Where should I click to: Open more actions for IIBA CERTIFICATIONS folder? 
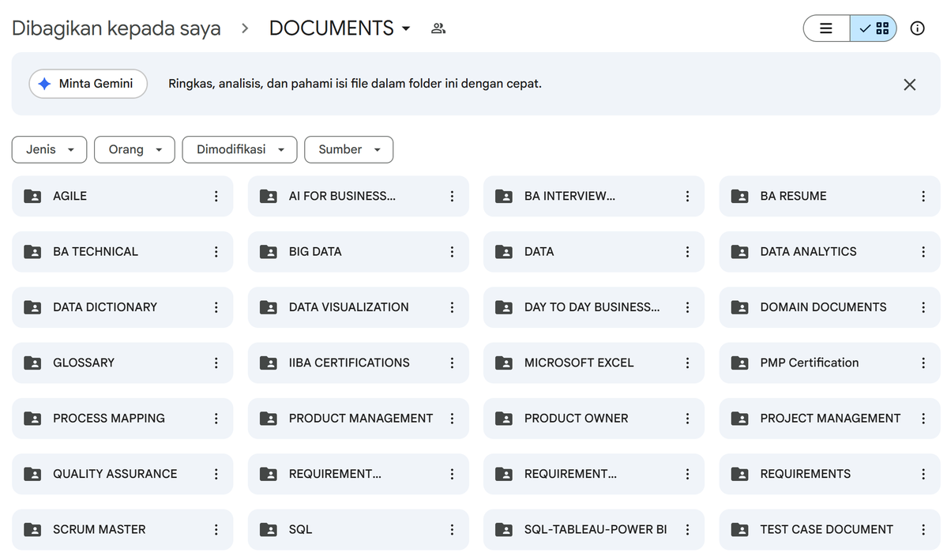coord(452,363)
